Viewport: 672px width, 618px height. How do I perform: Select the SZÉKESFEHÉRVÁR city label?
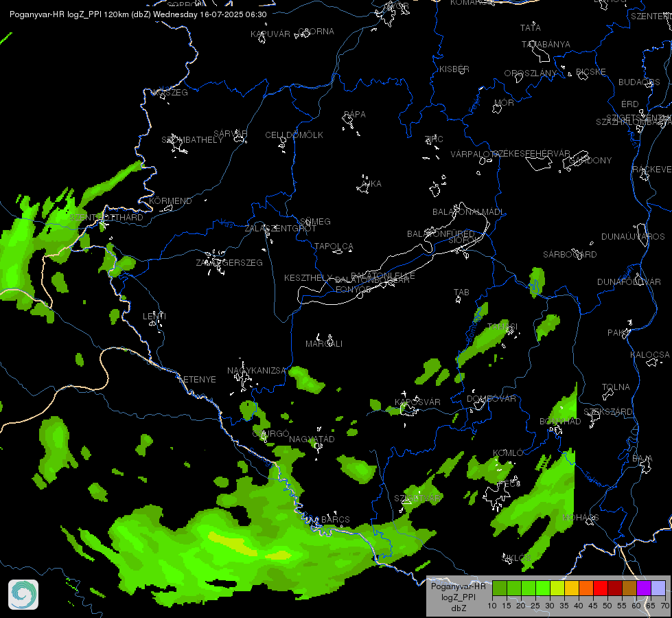[x=531, y=154]
